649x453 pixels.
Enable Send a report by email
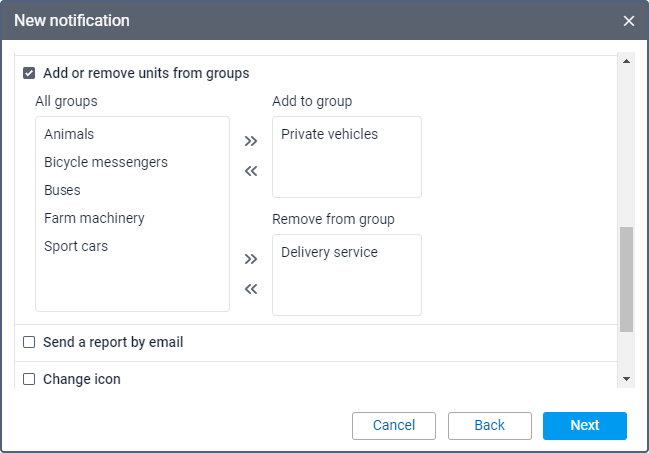(29, 342)
